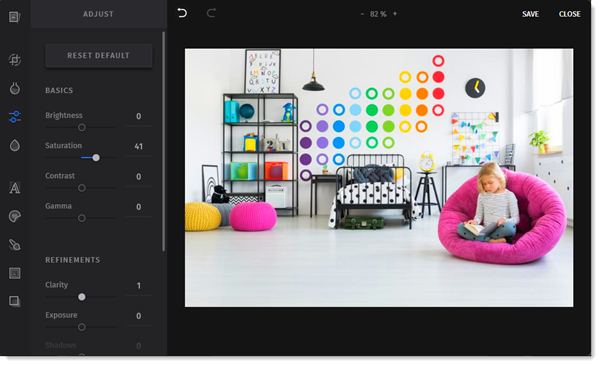Click the Adjust panel scrollbar
600x365 pixels.
(164, 142)
